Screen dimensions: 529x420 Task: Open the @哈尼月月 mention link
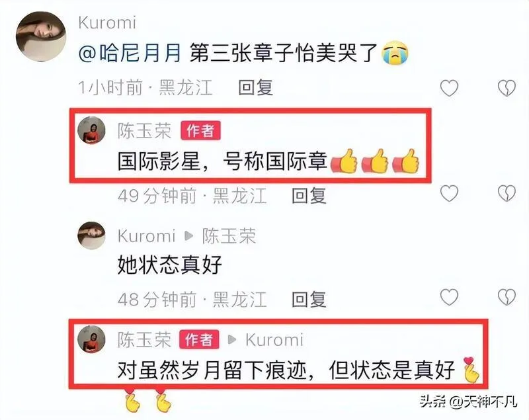[x=130, y=53]
